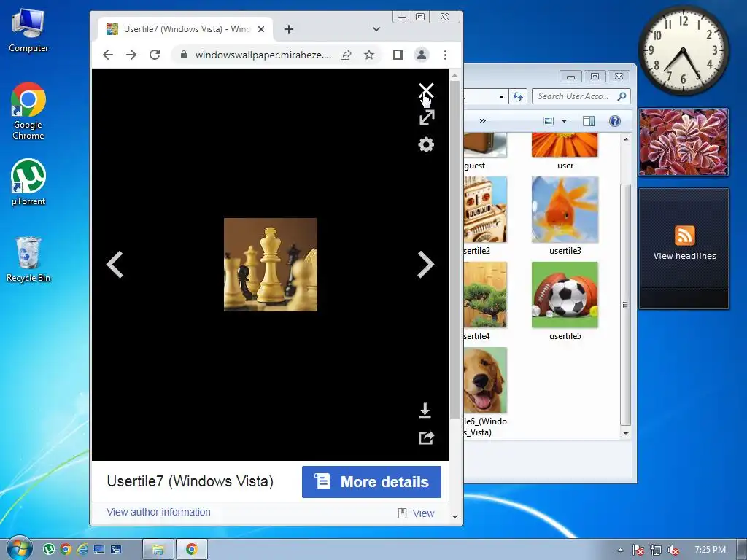Bookmark this tab with the star
747x560 pixels.
(369, 55)
